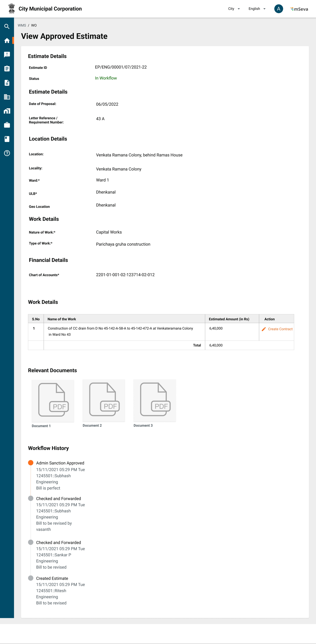
Task: Click the clipboard sidebar icon
Action: [7, 69]
